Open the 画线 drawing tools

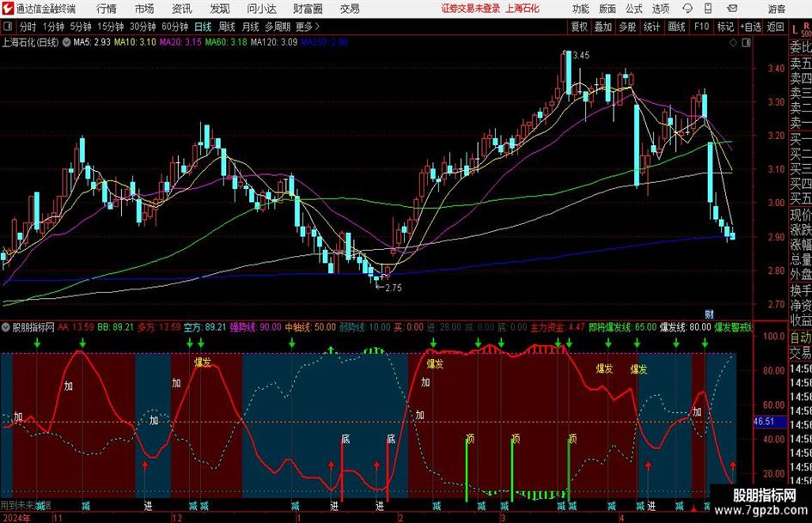(676, 27)
